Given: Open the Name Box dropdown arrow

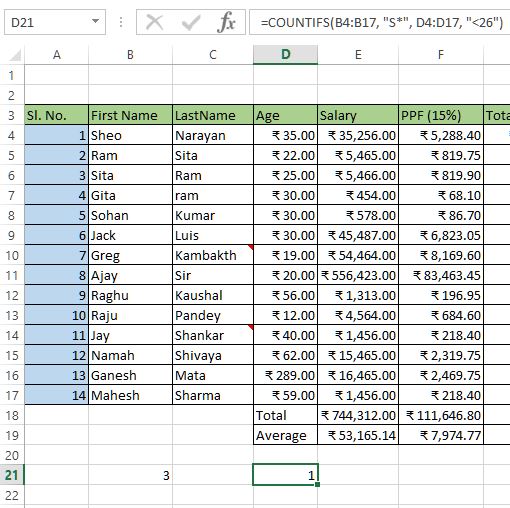Looking at the screenshot, I should point(95,22).
